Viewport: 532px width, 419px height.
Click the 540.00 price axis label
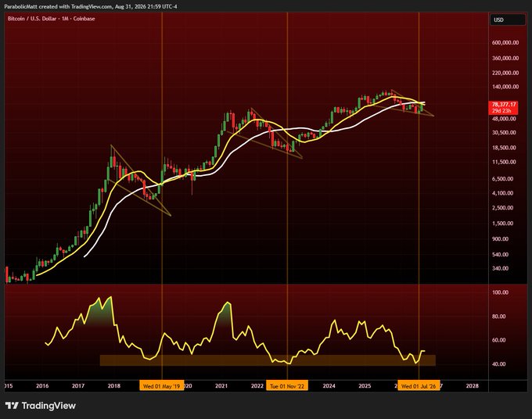tap(500, 254)
